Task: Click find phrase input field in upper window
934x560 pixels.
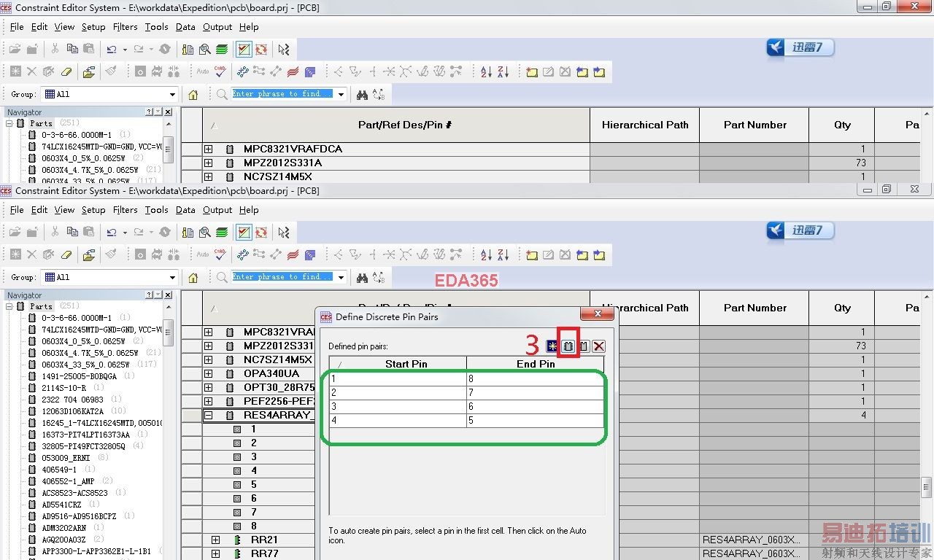Action: point(282,94)
